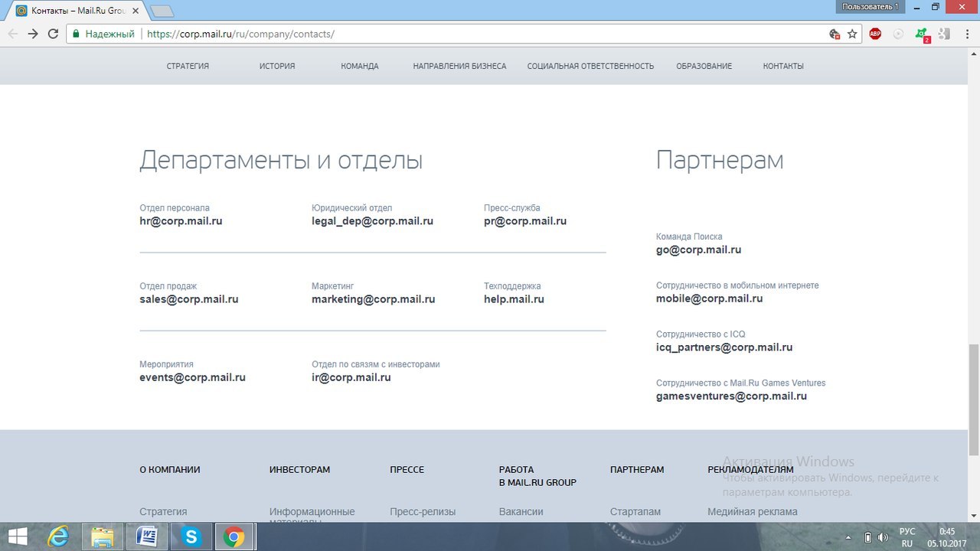This screenshot has width=980, height=551.
Task: Open the Пресс-релизы footer link
Action: coord(423,511)
